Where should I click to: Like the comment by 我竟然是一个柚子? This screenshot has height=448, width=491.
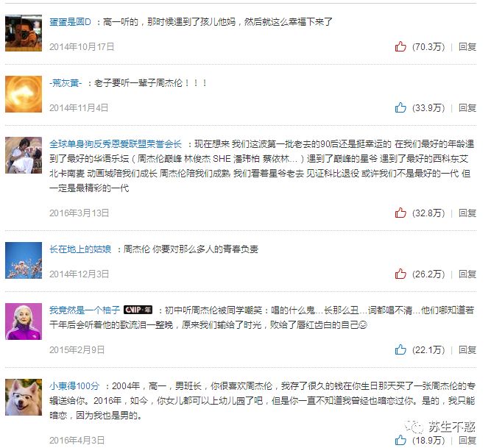click(x=400, y=349)
